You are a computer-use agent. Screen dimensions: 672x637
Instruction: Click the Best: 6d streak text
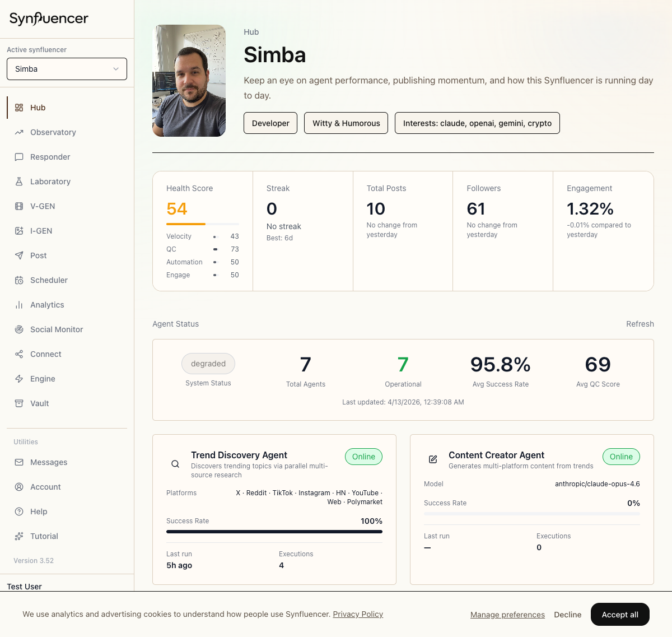click(x=279, y=238)
